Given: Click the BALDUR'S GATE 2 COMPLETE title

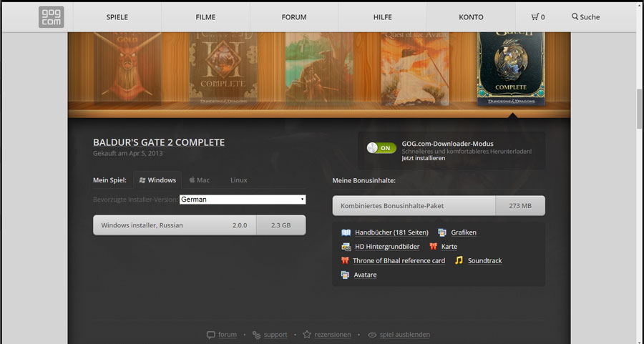Looking at the screenshot, I should point(159,142).
